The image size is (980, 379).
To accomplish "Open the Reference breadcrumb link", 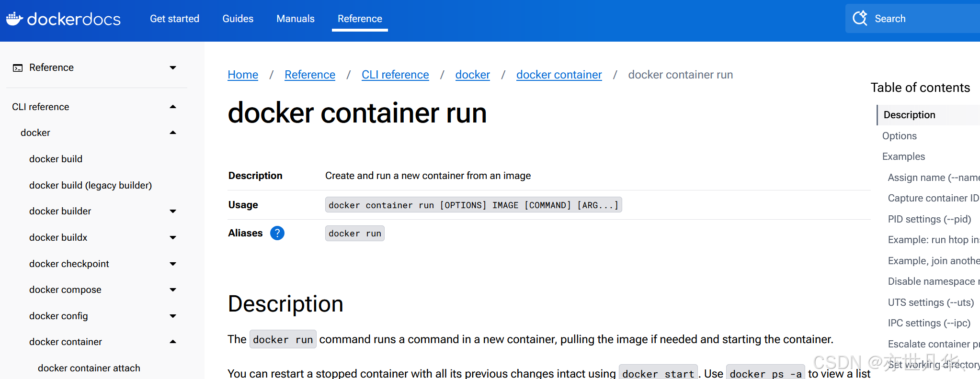I will click(x=310, y=75).
